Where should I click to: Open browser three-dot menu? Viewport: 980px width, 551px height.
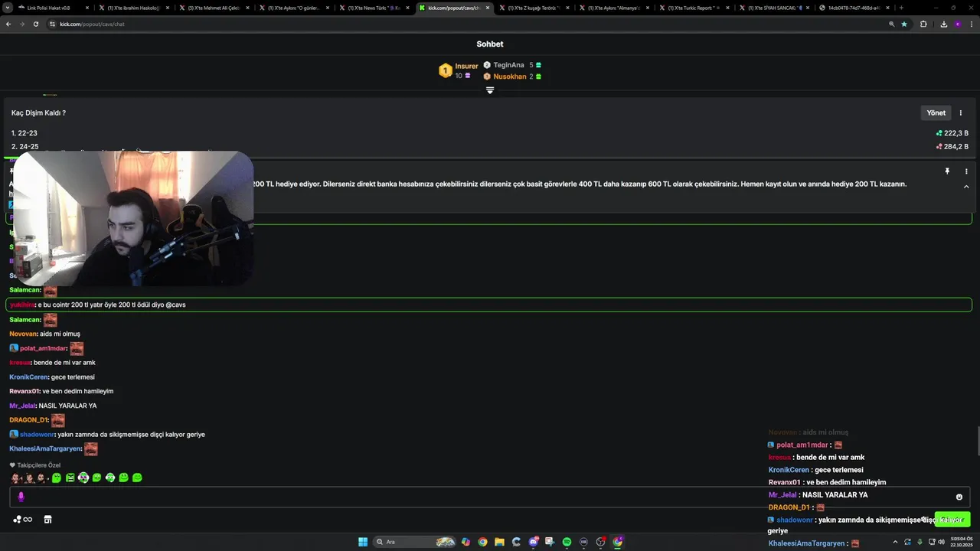971,24
